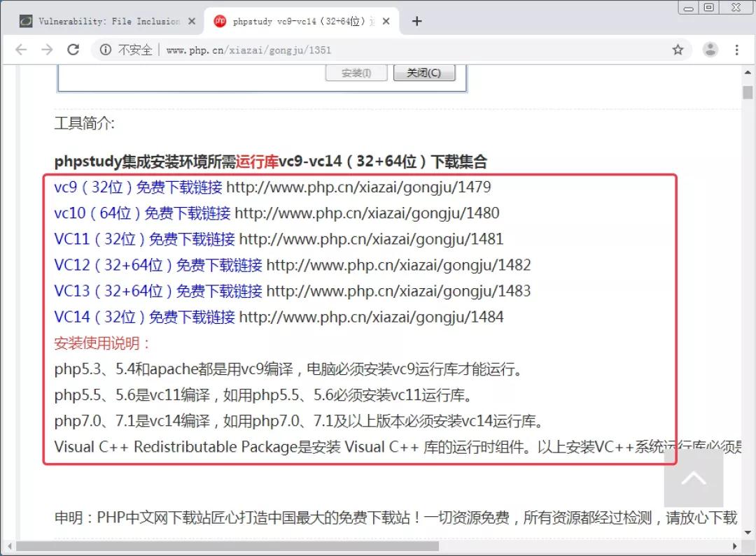The height and width of the screenshot is (556, 756).
Task: Minimize the browser window
Action: click(689, 8)
